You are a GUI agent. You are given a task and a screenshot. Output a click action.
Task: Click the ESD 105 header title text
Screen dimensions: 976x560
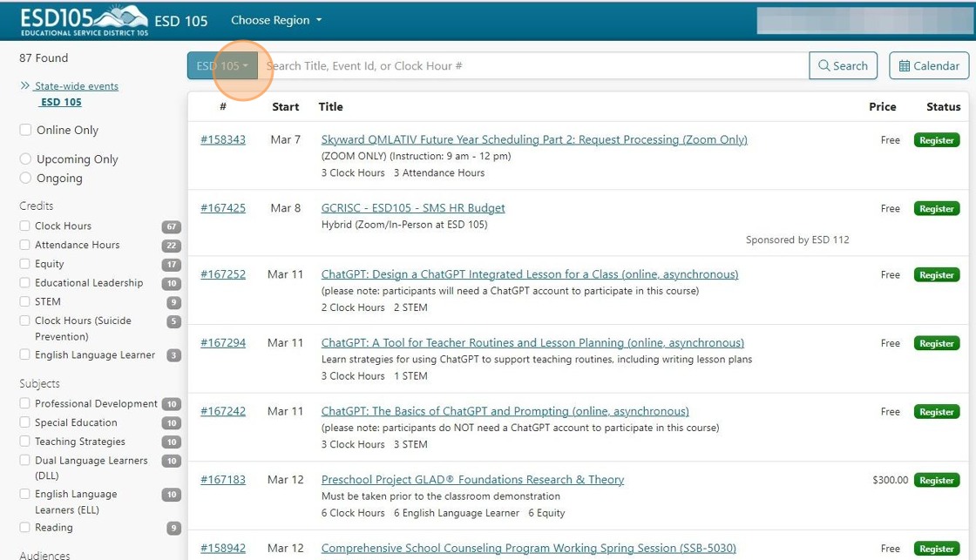[181, 21]
